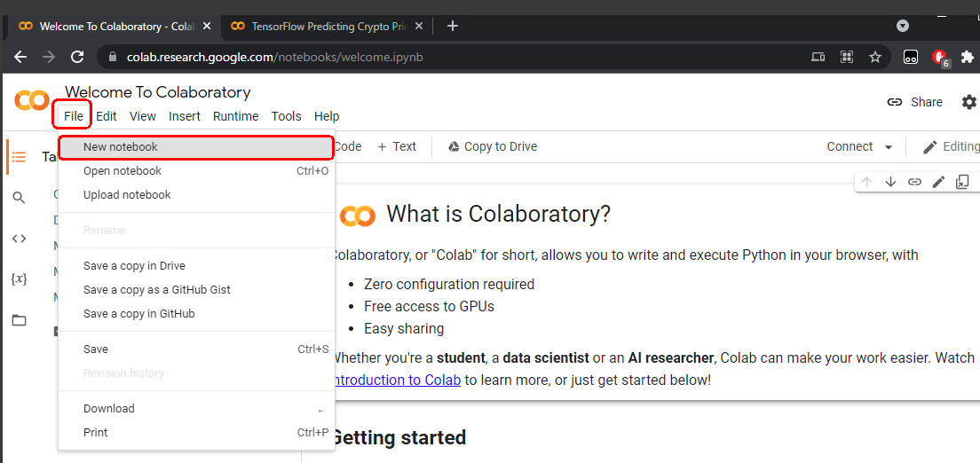Select New notebook from File menu
The height and width of the screenshot is (463, 980).
coord(195,147)
